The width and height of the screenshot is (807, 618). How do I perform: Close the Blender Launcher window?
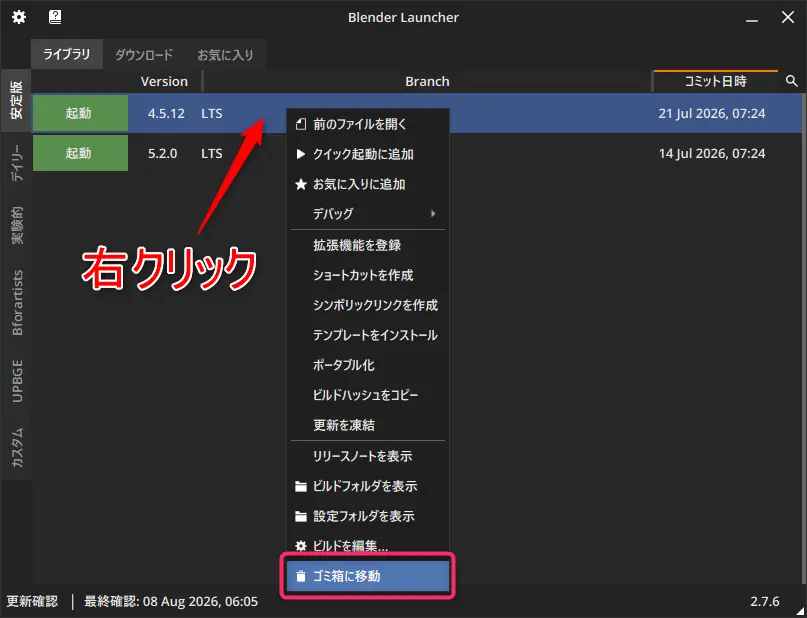pos(787,17)
